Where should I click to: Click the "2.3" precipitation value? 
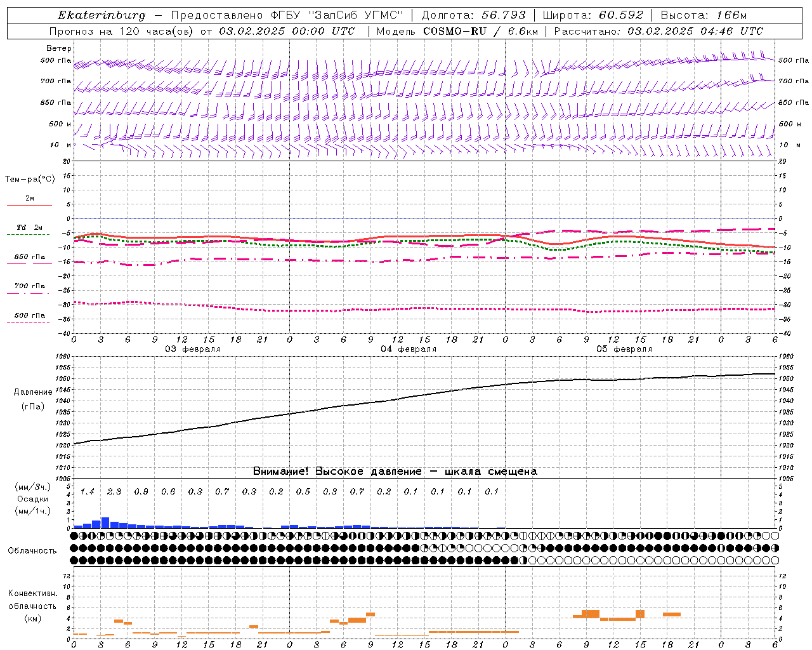tap(114, 492)
